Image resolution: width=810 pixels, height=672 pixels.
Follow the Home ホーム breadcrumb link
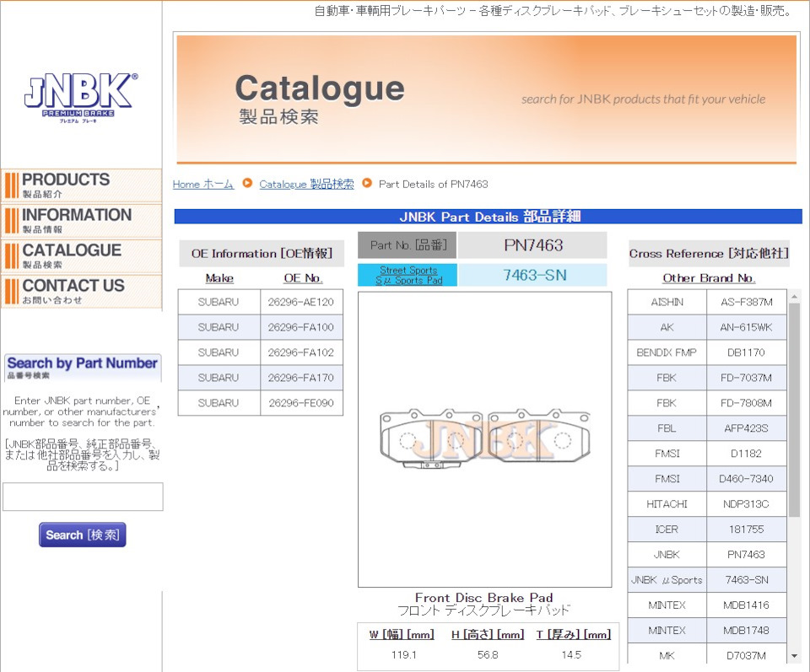(203, 185)
